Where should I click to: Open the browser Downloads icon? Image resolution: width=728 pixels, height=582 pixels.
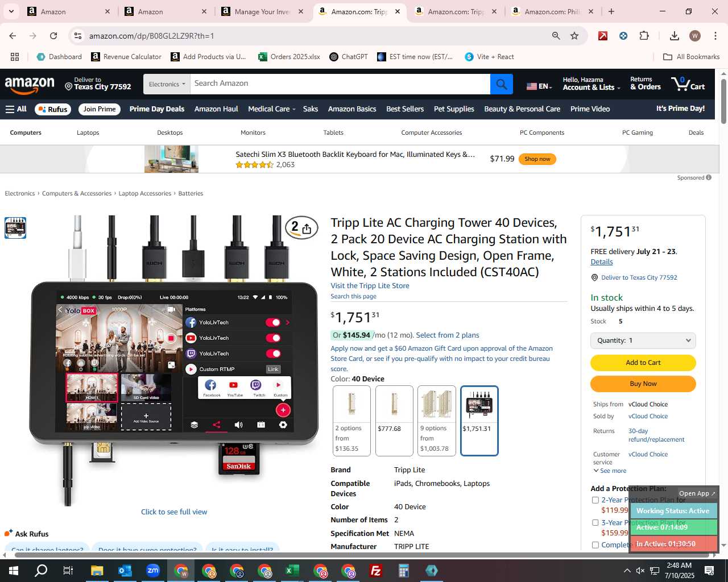(x=674, y=36)
